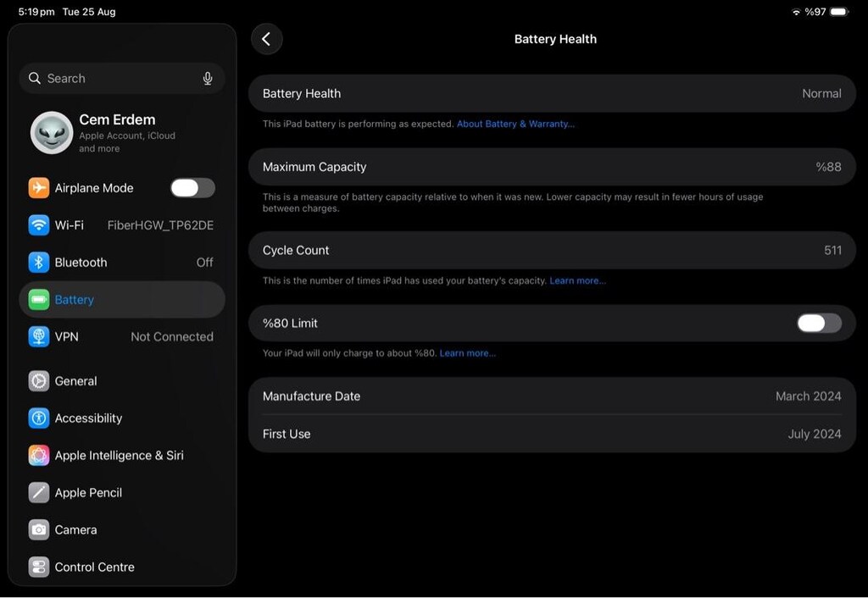This screenshot has height=598, width=868.
Task: Open Cem Erdem Apple Account name
Action: coord(117,119)
